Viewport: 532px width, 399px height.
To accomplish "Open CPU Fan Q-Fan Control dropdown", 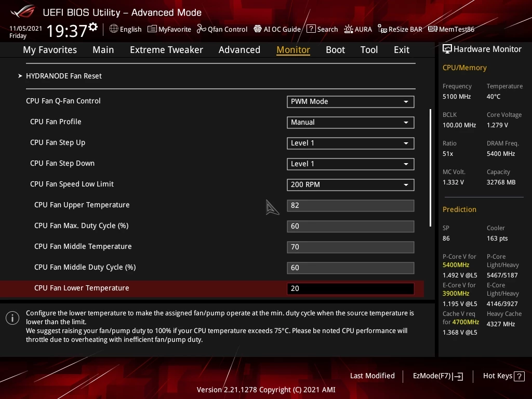I will 351,101.
